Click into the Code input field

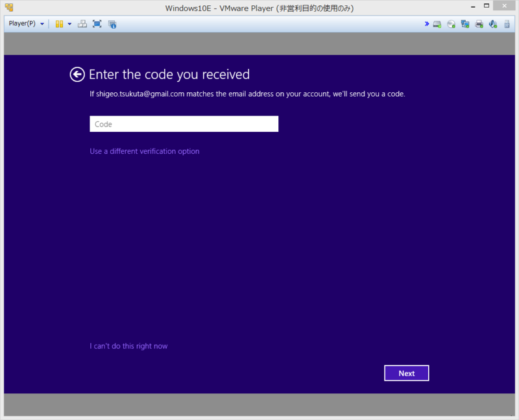pos(184,124)
